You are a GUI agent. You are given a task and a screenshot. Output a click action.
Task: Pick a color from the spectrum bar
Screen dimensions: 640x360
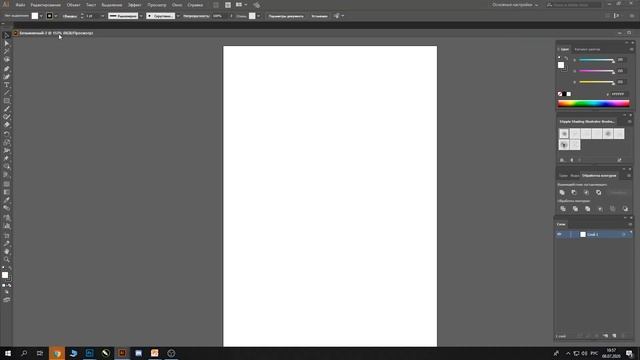[x=593, y=104]
